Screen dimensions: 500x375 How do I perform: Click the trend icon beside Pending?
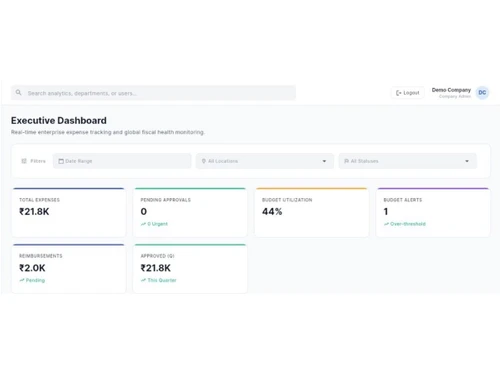22,280
